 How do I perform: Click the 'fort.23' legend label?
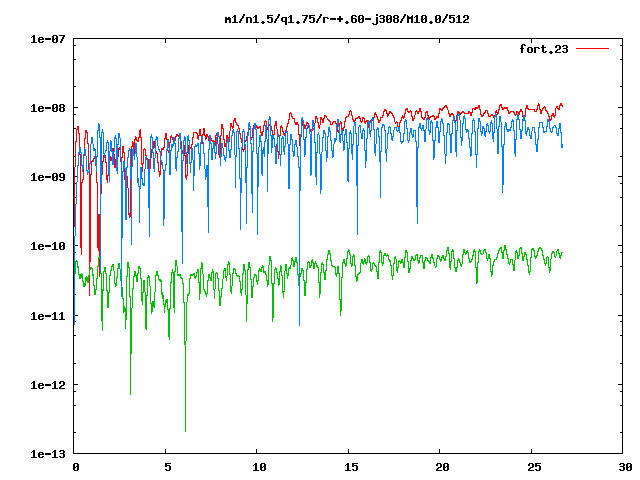(544, 49)
